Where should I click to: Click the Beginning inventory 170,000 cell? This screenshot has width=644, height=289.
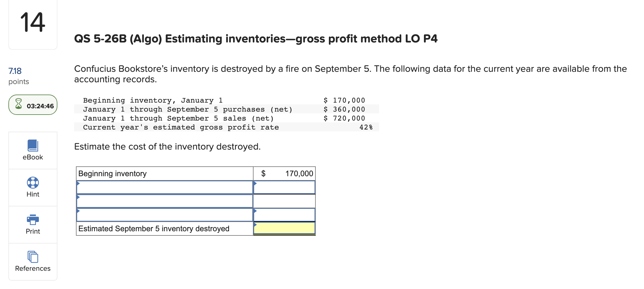[284, 173]
